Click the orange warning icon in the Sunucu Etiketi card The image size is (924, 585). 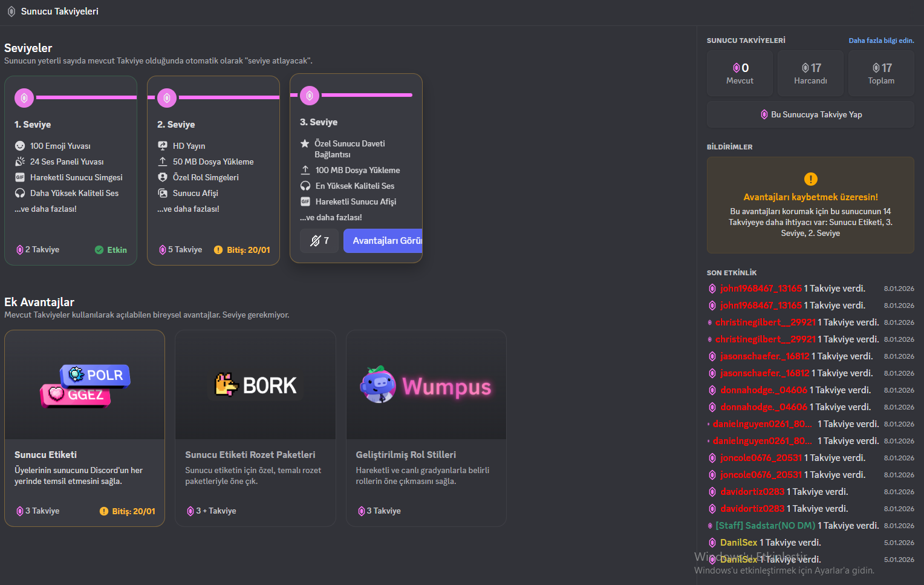click(x=104, y=511)
